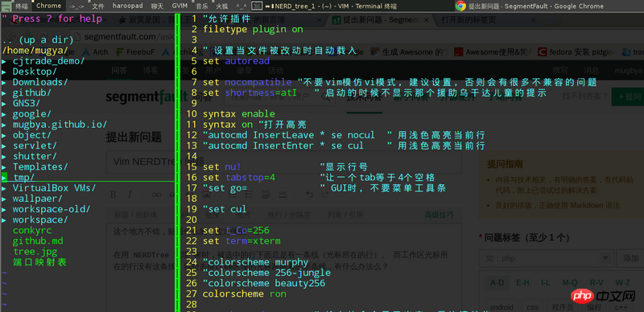Click the 高级技巧 link in the editor
The width and height of the screenshot is (644, 312).
tap(440, 215)
